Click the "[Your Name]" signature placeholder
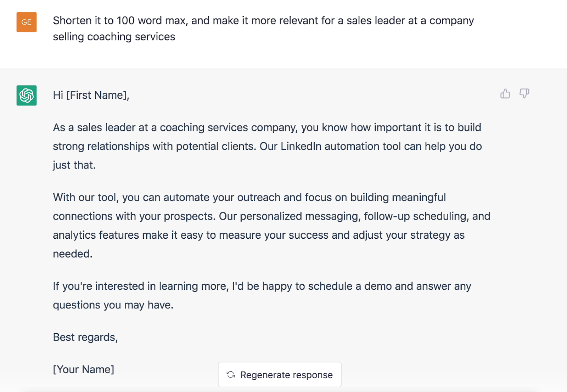 (84, 369)
